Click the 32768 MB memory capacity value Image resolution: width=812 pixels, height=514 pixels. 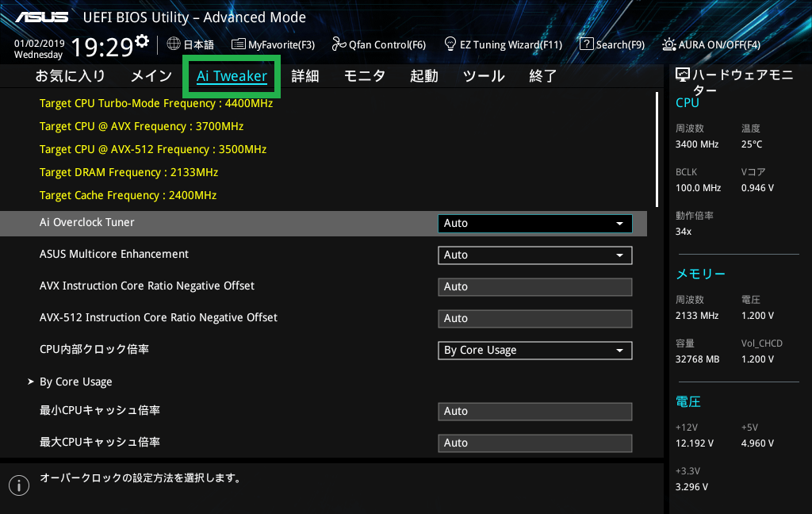(698, 359)
